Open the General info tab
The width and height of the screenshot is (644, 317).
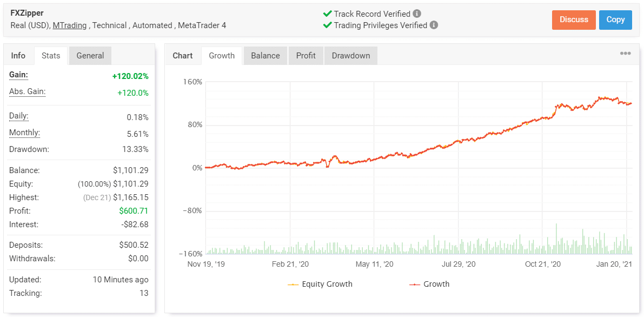pyautogui.click(x=90, y=56)
